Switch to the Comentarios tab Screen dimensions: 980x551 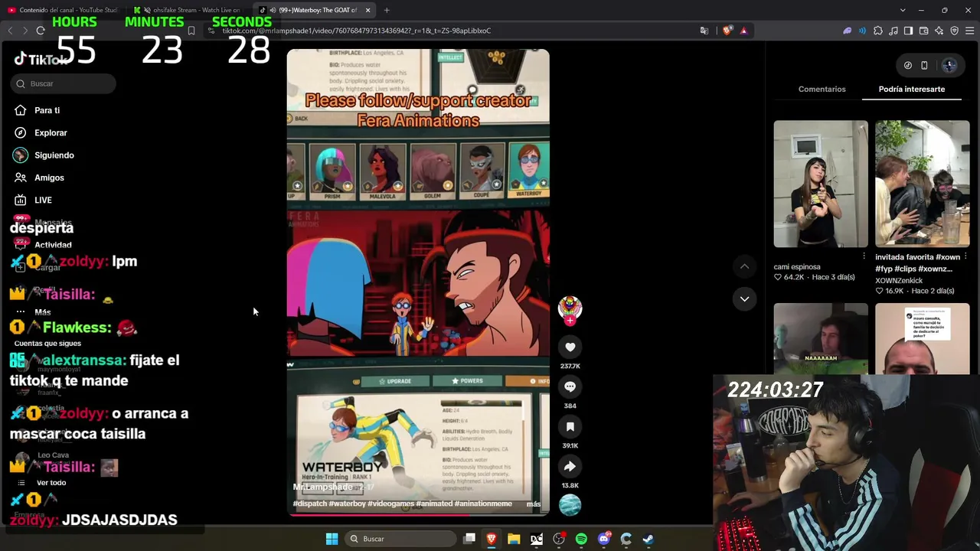coord(822,89)
